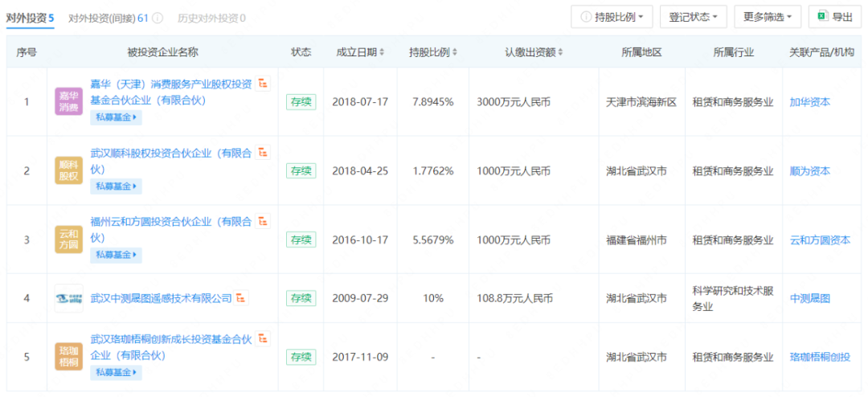868x397 pixels.
Task: Click the 武汉中测晟图 company logo
Action: (x=68, y=298)
